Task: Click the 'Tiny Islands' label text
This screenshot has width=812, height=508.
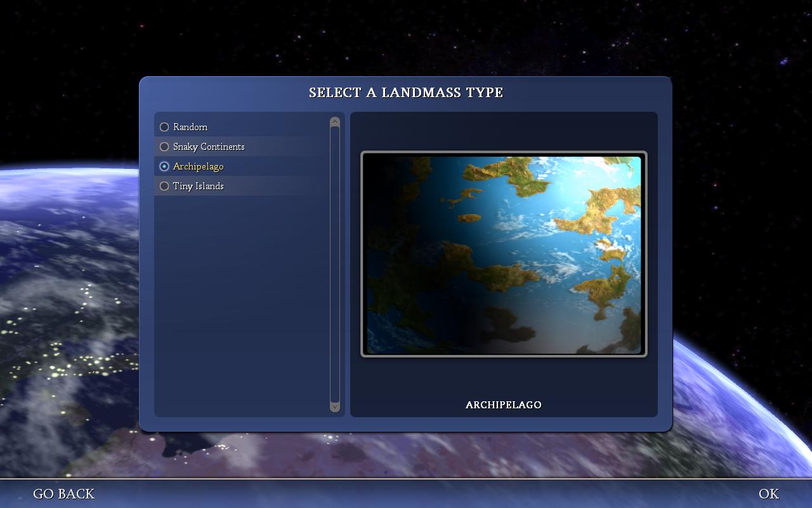Action: (199, 186)
